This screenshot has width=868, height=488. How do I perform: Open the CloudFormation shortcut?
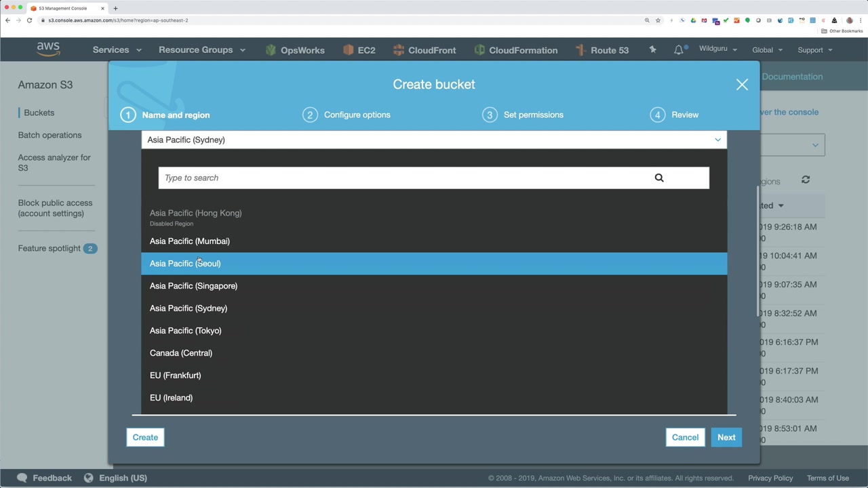coord(516,50)
